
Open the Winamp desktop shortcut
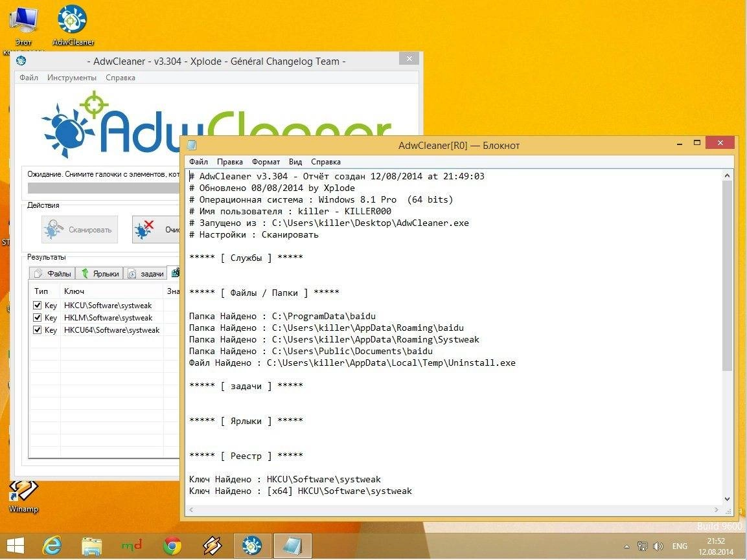tap(23, 496)
